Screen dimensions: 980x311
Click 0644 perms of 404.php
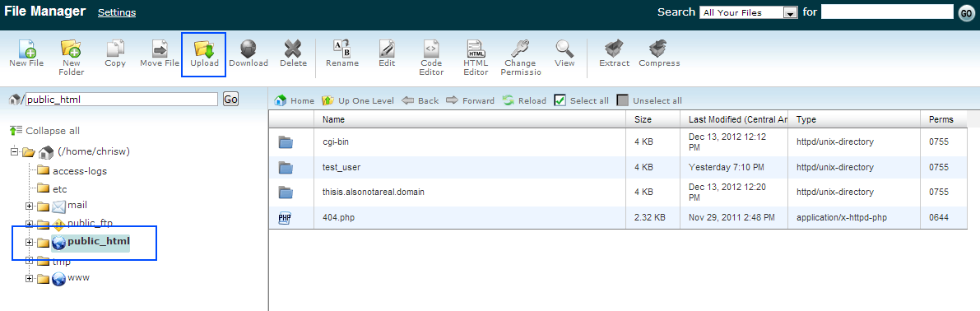tap(939, 217)
